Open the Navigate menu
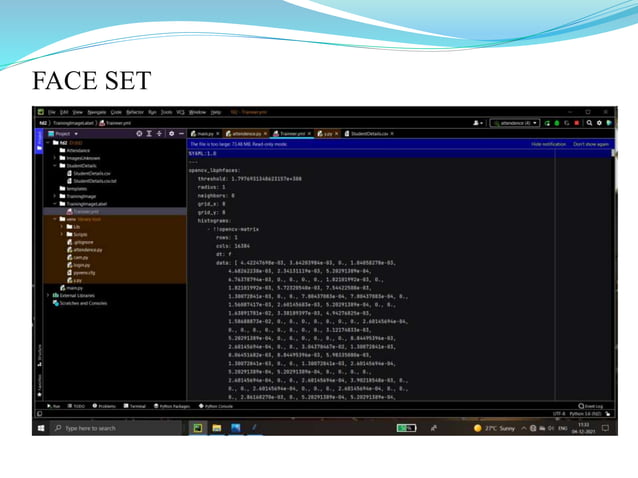This screenshot has width=638, height=478. 97,112
